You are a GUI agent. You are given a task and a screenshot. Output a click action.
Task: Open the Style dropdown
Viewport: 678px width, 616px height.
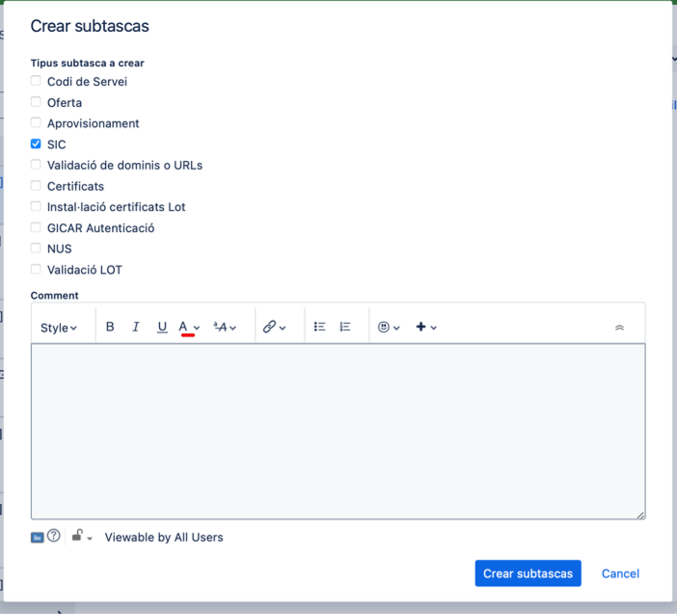pos(58,328)
